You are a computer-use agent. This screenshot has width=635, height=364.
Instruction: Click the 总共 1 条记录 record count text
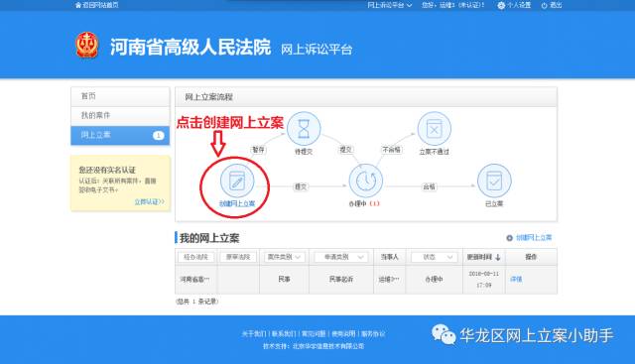click(x=197, y=302)
